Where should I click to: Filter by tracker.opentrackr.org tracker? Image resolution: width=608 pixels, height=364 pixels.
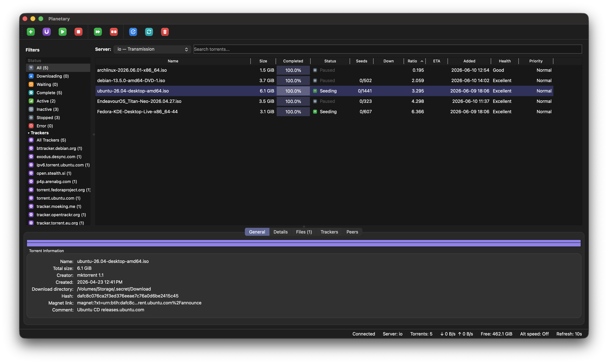[58, 215]
